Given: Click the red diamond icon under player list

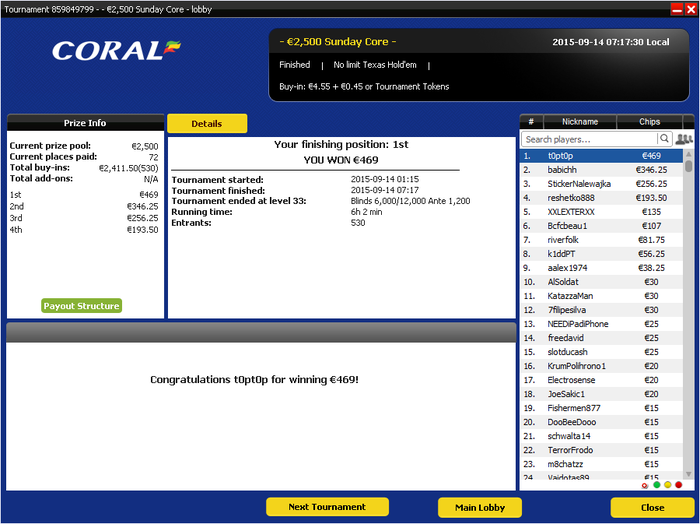Looking at the screenshot, I should tap(645, 485).
